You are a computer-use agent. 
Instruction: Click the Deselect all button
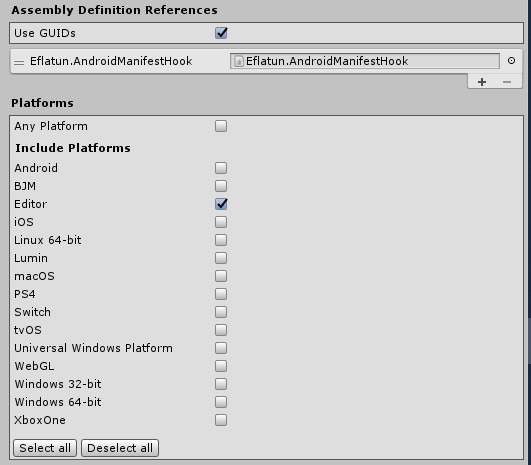[120, 448]
